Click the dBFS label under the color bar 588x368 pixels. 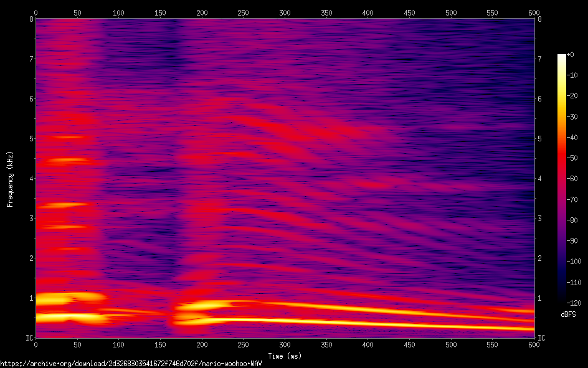click(568, 314)
